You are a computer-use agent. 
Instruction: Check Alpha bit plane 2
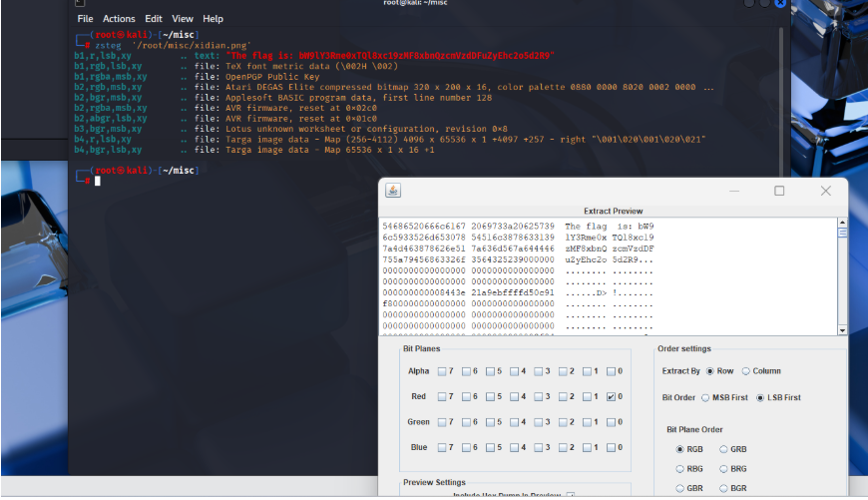coord(563,371)
